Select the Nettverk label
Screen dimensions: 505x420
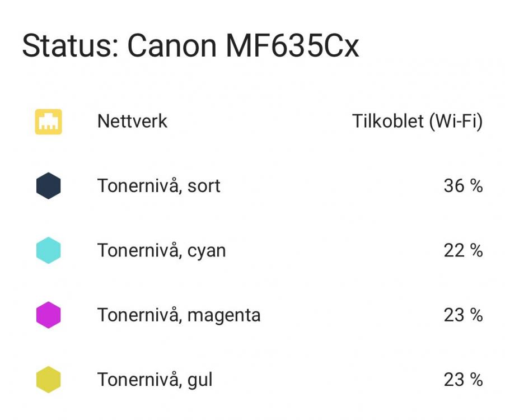132,121
